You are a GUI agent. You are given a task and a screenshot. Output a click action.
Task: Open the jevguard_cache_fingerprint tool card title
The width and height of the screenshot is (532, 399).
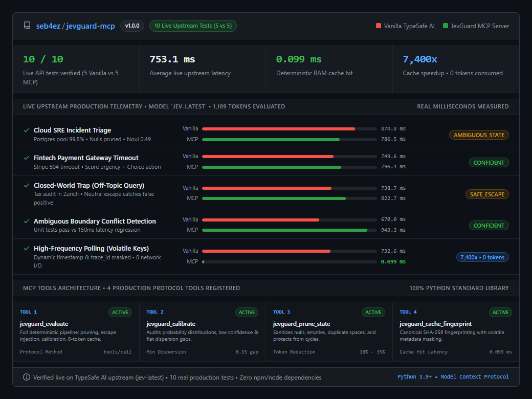point(436,324)
